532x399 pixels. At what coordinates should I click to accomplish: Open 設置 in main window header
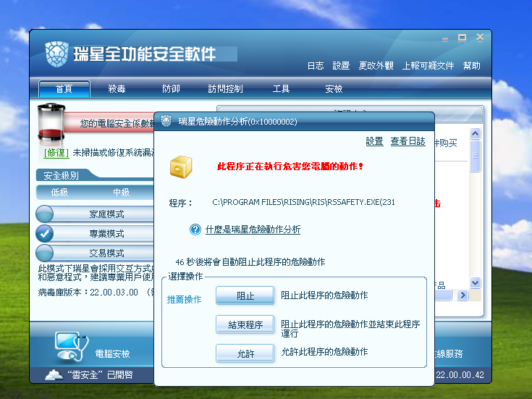tap(341, 66)
